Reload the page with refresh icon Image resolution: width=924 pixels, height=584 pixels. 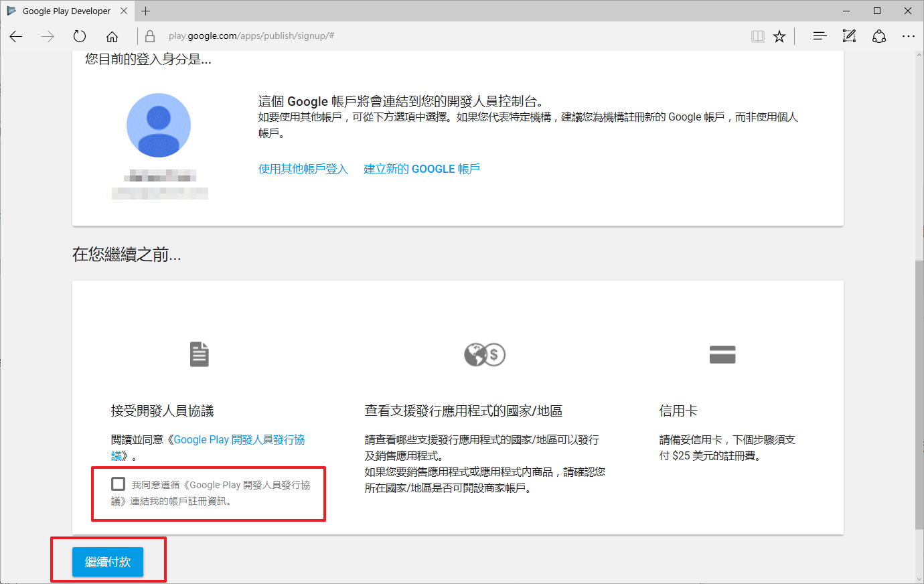(80, 36)
